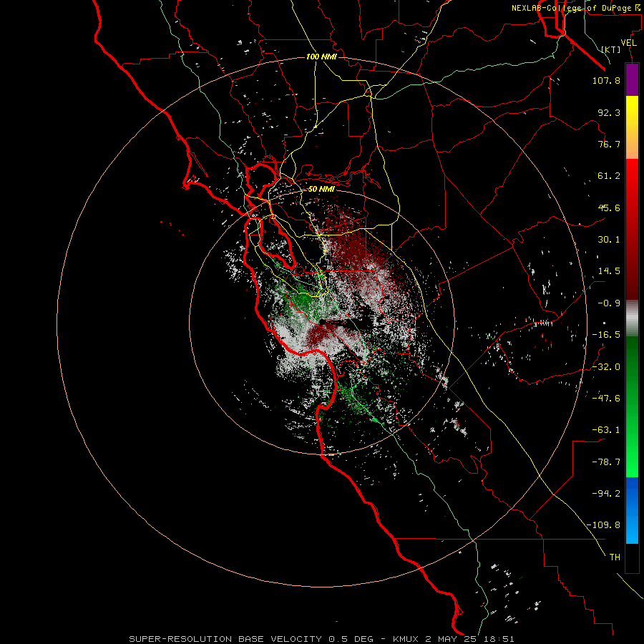Screen dimensions: 644x644
Task: Click the [KT] units label
Action: pos(611,49)
